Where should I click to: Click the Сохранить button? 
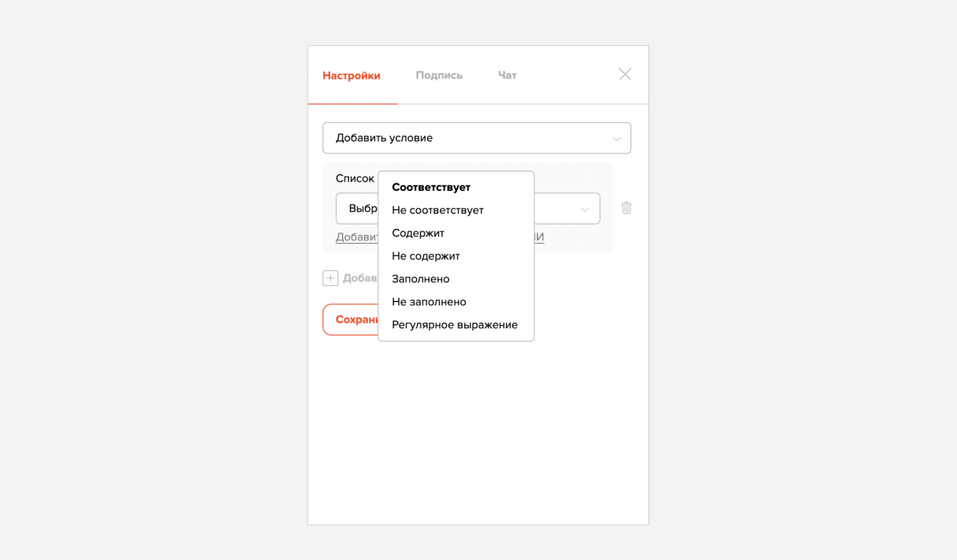tap(351, 320)
